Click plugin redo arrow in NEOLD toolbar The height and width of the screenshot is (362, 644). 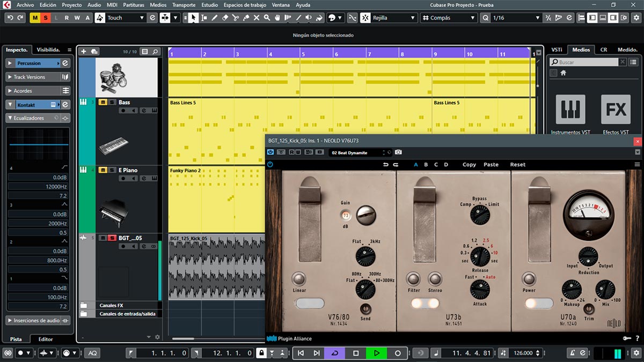396,165
